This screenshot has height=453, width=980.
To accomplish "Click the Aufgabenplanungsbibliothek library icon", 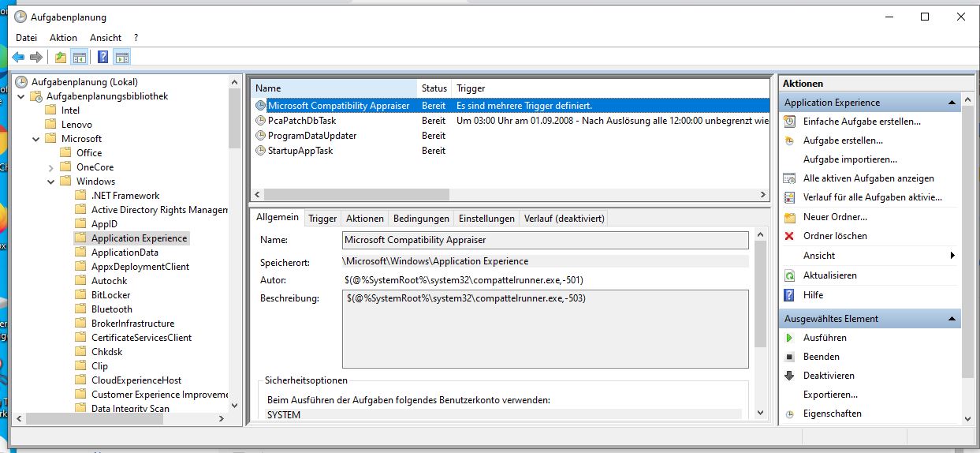I will point(35,96).
